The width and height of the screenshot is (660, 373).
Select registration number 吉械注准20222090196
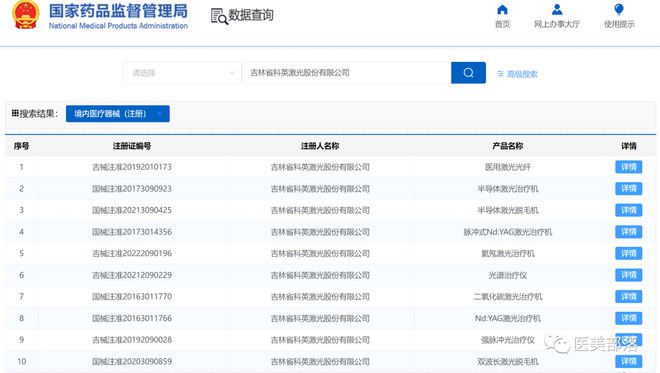pos(132,253)
